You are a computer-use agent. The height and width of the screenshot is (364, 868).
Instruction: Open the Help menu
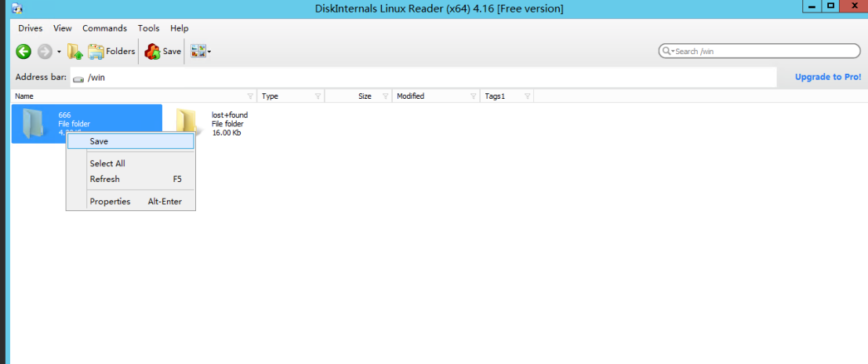click(180, 28)
